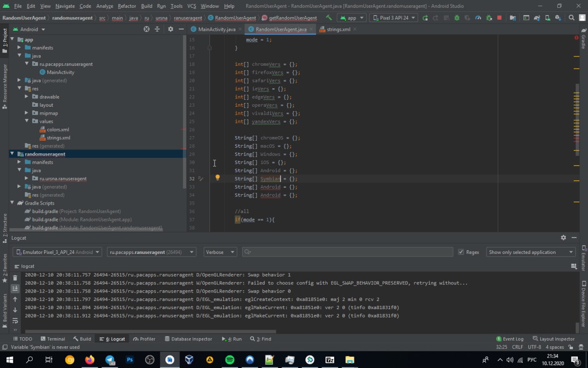
Task: Sync Project with Gradle Files icon
Action: pos(537,18)
